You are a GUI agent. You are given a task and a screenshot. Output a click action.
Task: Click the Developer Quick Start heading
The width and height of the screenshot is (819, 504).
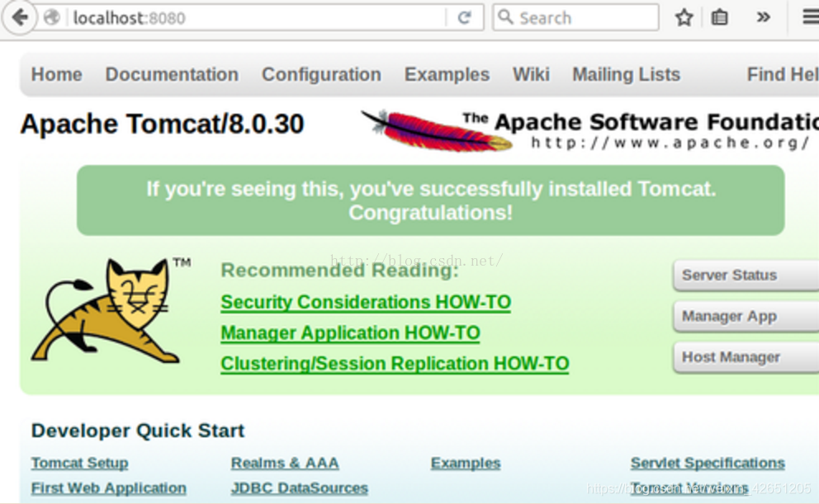pyautogui.click(x=138, y=431)
